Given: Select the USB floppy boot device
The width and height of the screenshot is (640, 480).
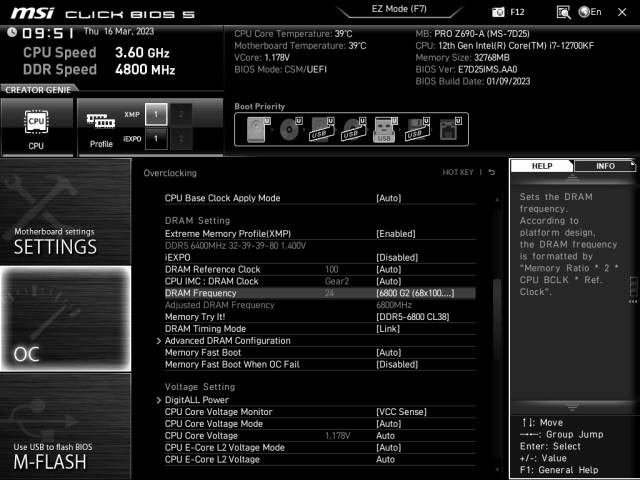Looking at the screenshot, I should coord(417,129).
